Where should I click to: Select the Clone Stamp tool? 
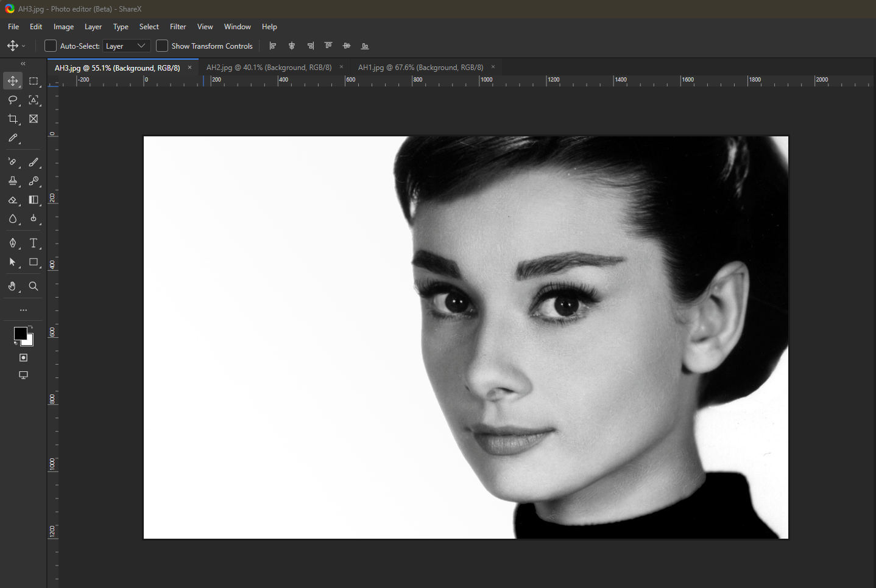[x=13, y=181]
